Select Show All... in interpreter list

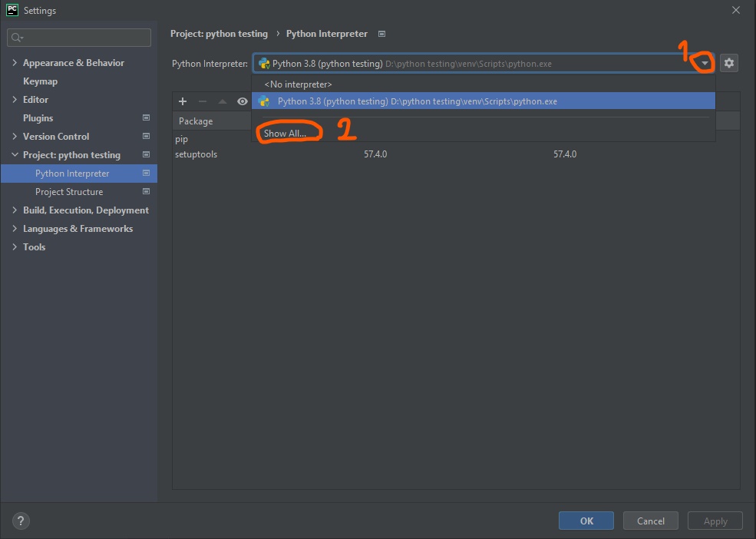coord(285,134)
